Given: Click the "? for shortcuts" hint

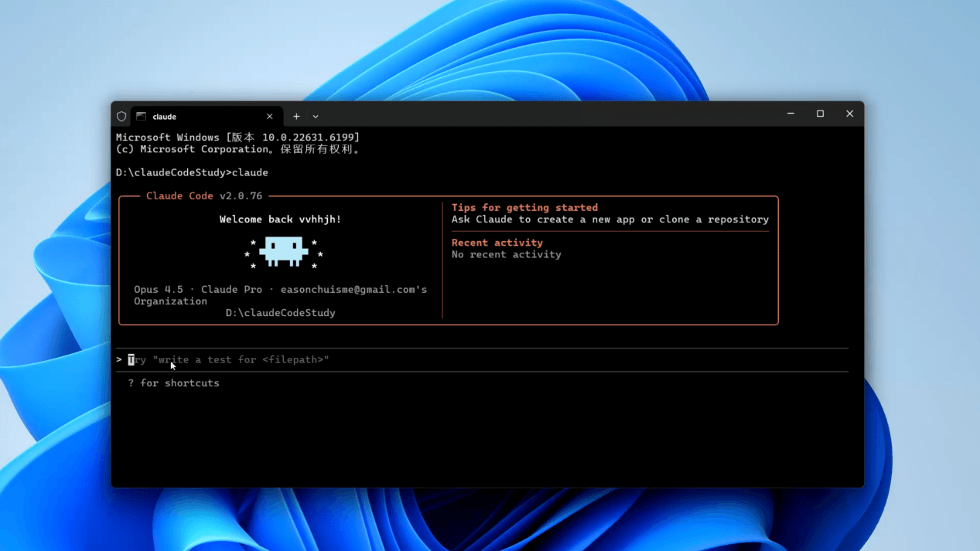Looking at the screenshot, I should [x=173, y=383].
